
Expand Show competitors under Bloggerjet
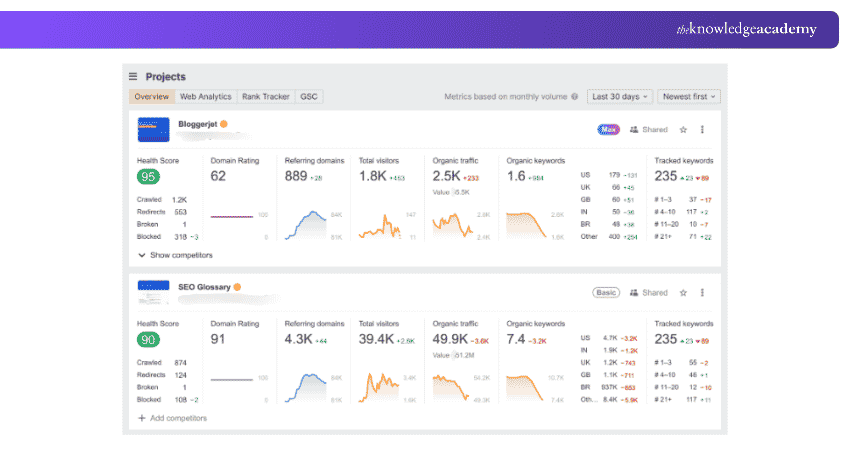point(175,255)
